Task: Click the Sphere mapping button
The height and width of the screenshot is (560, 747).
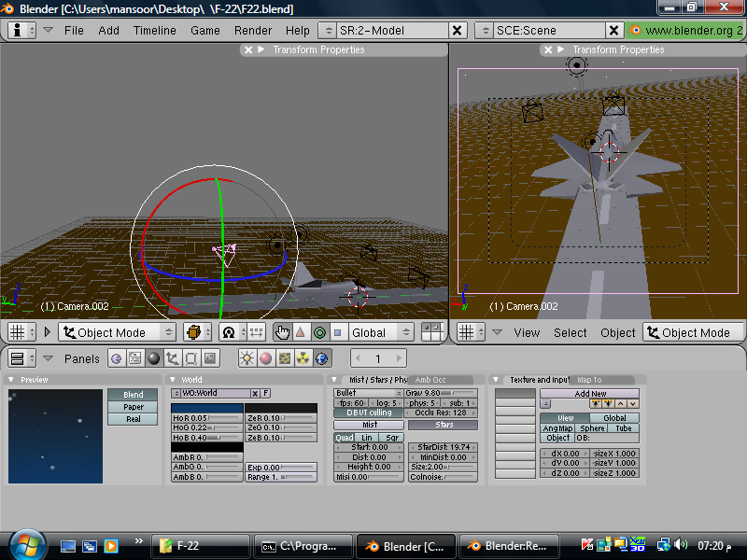Action: click(x=592, y=428)
